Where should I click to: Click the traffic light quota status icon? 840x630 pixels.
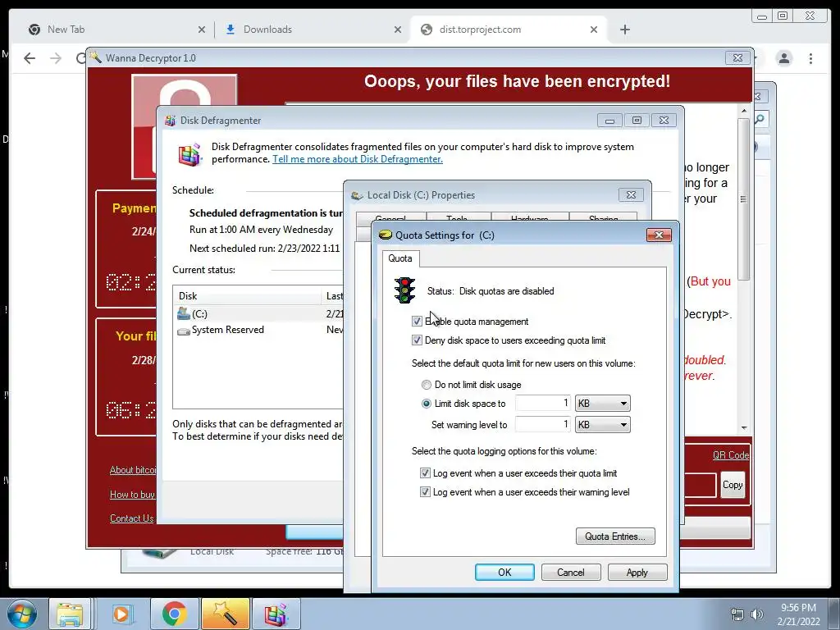[405, 290]
